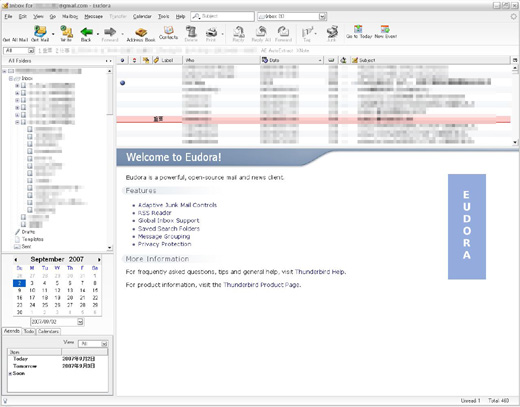This screenshot has width=520, height=407.
Task: Open the All view filter dropdown
Action: pos(31,51)
